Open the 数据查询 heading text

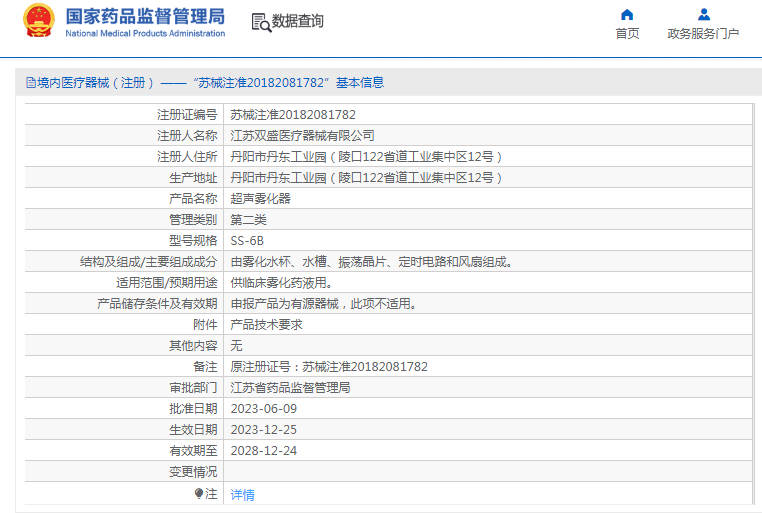coord(298,22)
